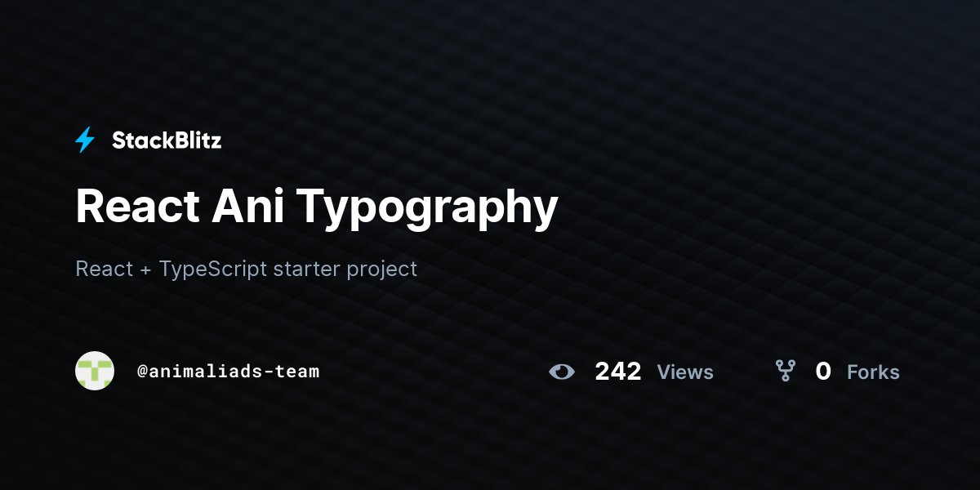Click the StackBlitz brand name text

coord(167,140)
